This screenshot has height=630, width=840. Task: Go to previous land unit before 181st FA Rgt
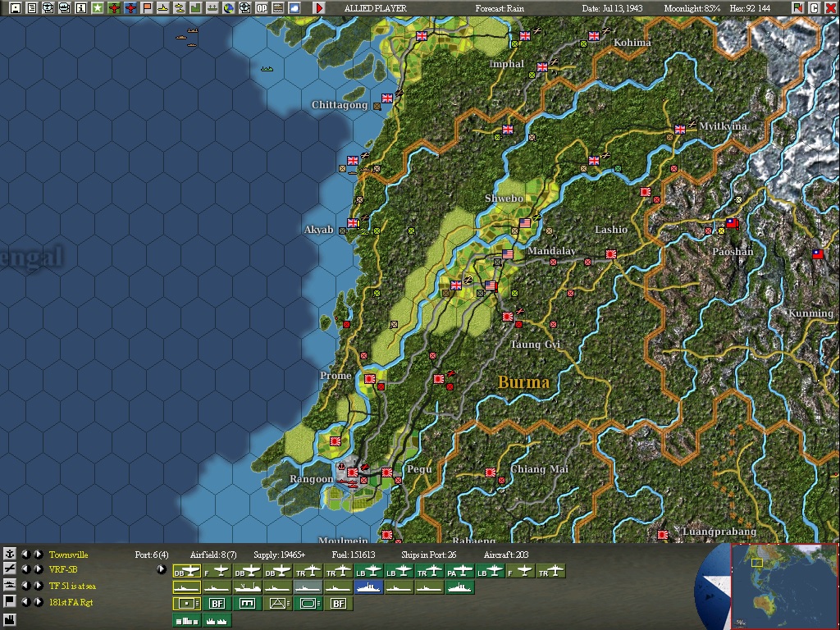pyautogui.click(x=25, y=601)
